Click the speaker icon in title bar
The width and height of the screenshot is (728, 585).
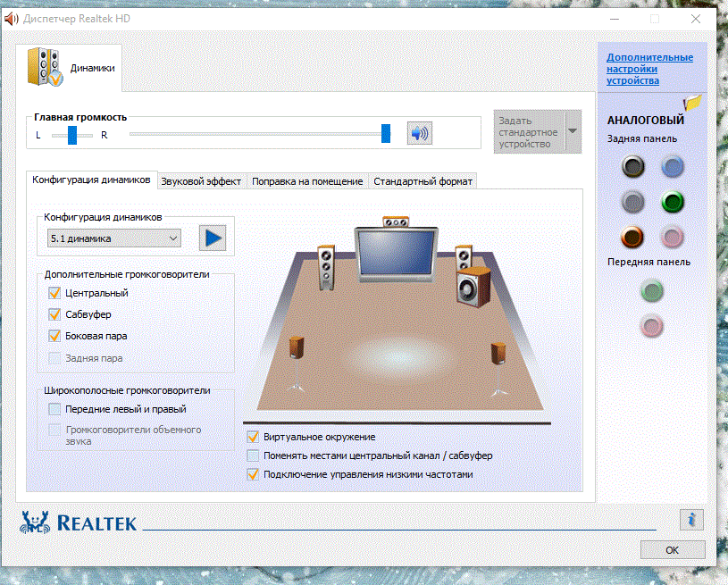coord(11,19)
